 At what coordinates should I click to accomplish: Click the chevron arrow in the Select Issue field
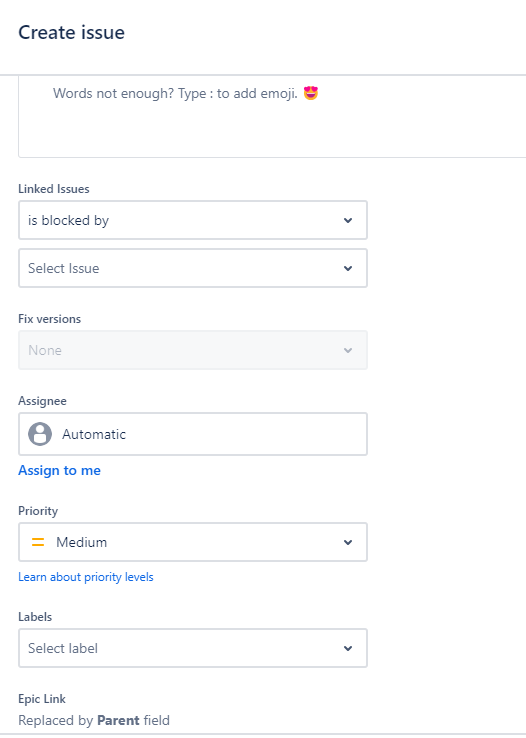coord(348,268)
